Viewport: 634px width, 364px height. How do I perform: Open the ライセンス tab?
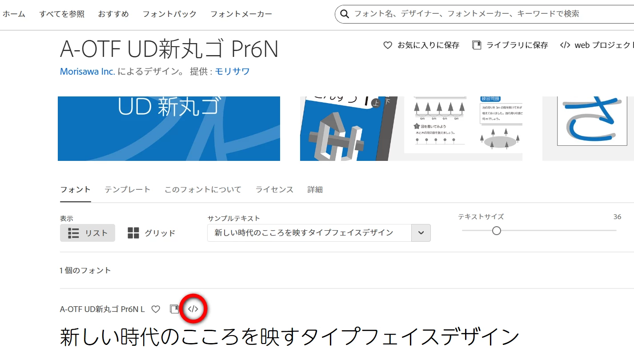click(x=274, y=189)
